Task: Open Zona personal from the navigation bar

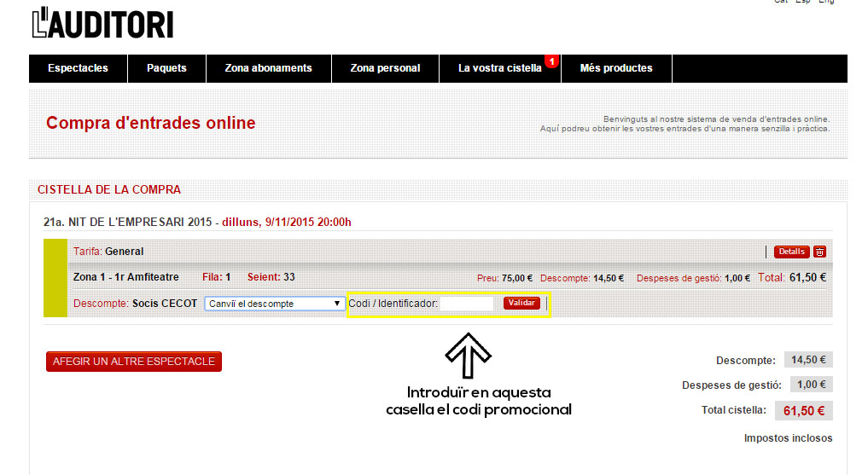Action: (x=385, y=68)
